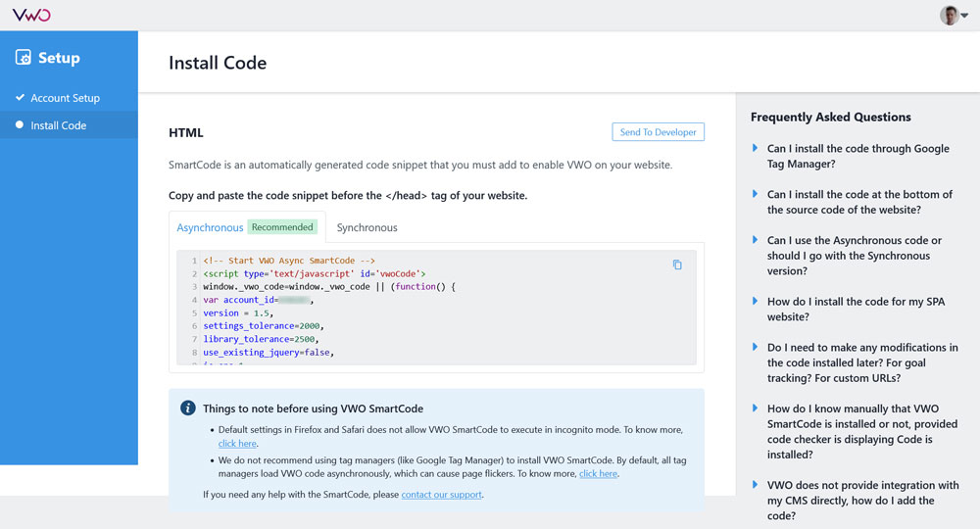Viewport: 980px width, 529px height.
Task: Click the Install Code step bullet
Action: pyautogui.click(x=20, y=125)
